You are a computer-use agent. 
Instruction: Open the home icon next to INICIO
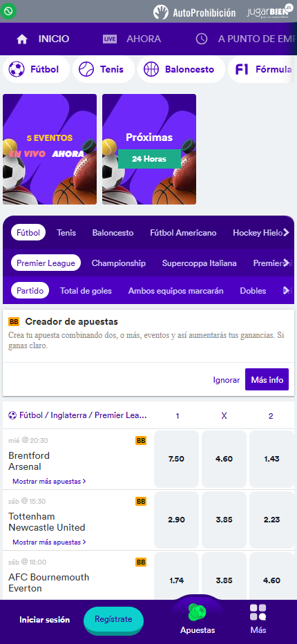point(22,39)
